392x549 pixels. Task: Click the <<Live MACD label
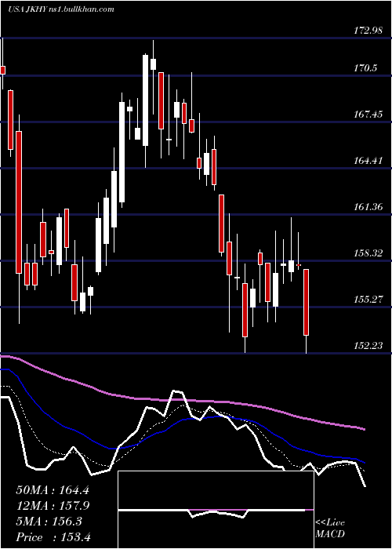click(x=330, y=528)
